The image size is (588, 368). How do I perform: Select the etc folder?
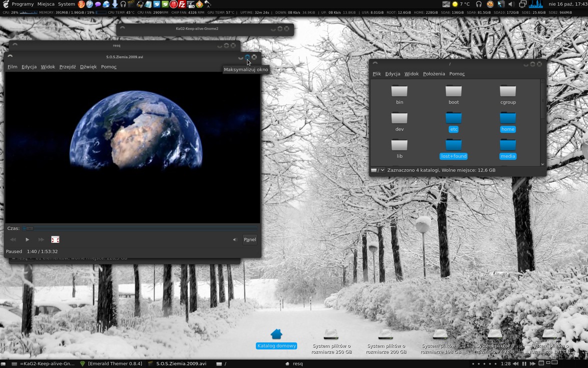(454, 122)
